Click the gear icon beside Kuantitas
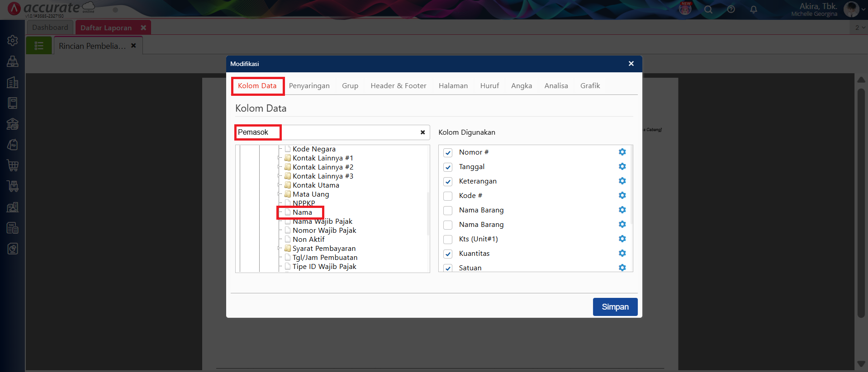 click(x=622, y=254)
